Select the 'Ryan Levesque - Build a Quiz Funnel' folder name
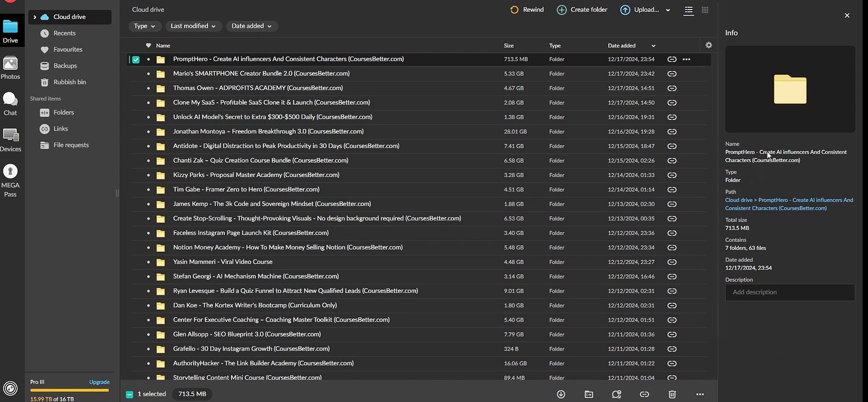The image size is (868, 402). (x=295, y=291)
